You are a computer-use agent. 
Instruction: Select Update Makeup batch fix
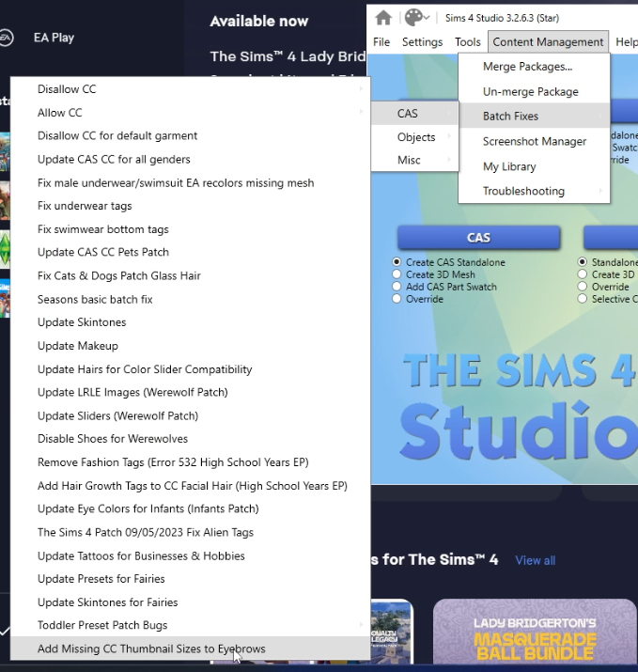click(190, 346)
